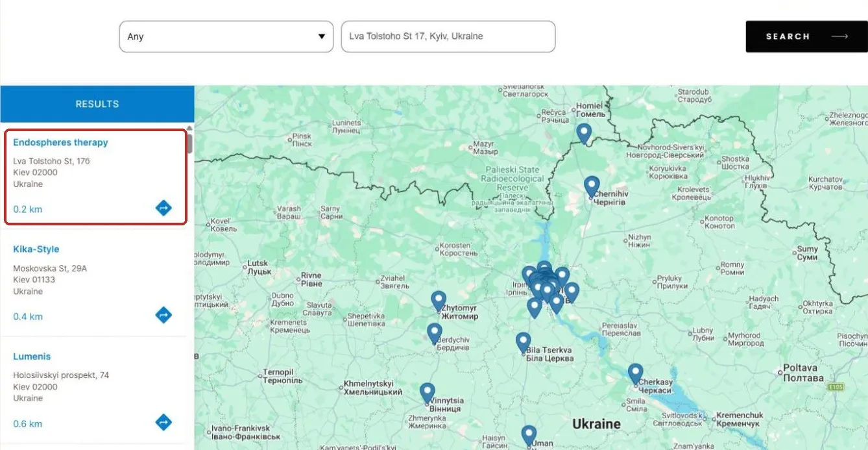Screen dimensions: 868x450
Task: Click the RESULTS header tab
Action: pyautogui.click(x=97, y=104)
